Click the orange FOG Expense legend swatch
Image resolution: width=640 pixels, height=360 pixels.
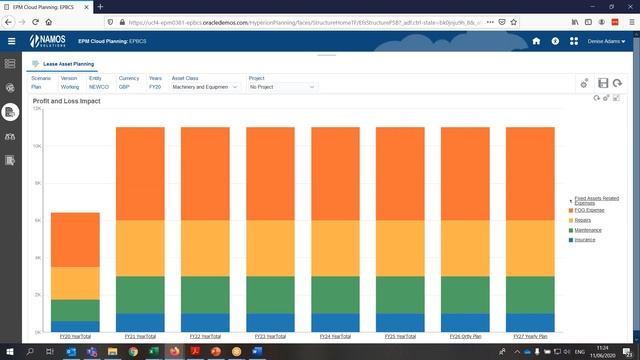tap(571, 211)
